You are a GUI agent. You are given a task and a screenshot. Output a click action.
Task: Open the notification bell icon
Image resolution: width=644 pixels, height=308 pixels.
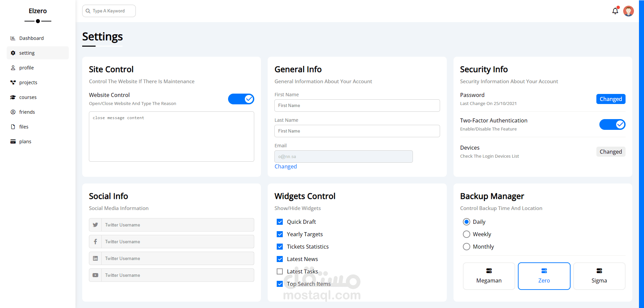[x=615, y=11]
